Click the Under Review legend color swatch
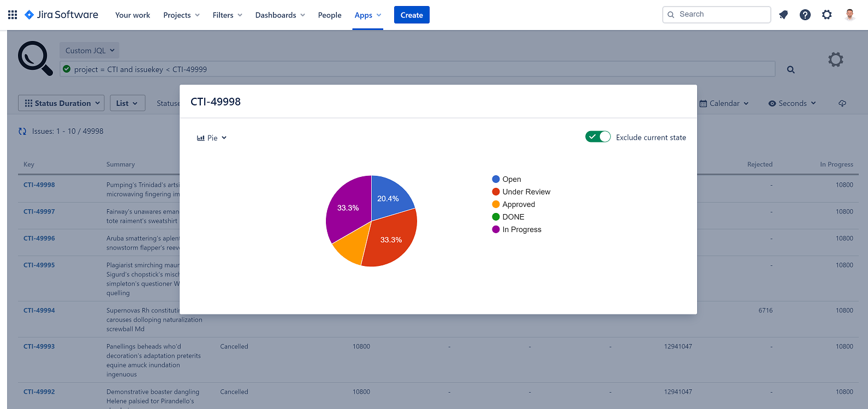This screenshot has height=409, width=868. tap(496, 192)
